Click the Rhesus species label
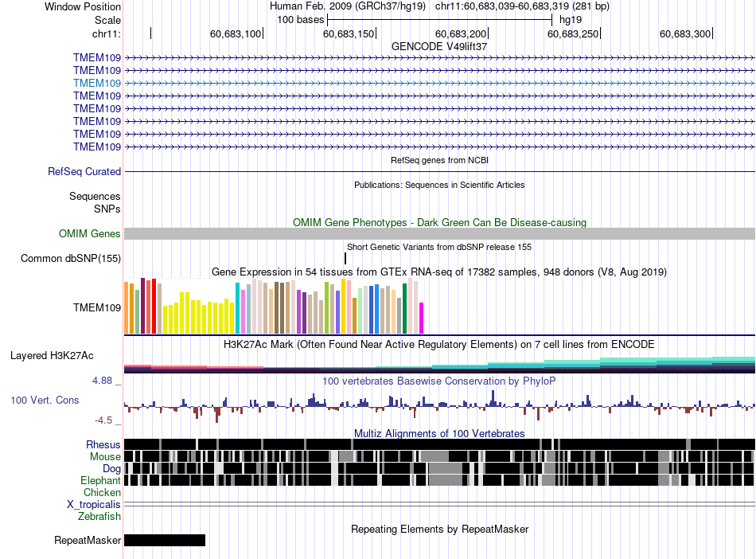 click(x=103, y=444)
